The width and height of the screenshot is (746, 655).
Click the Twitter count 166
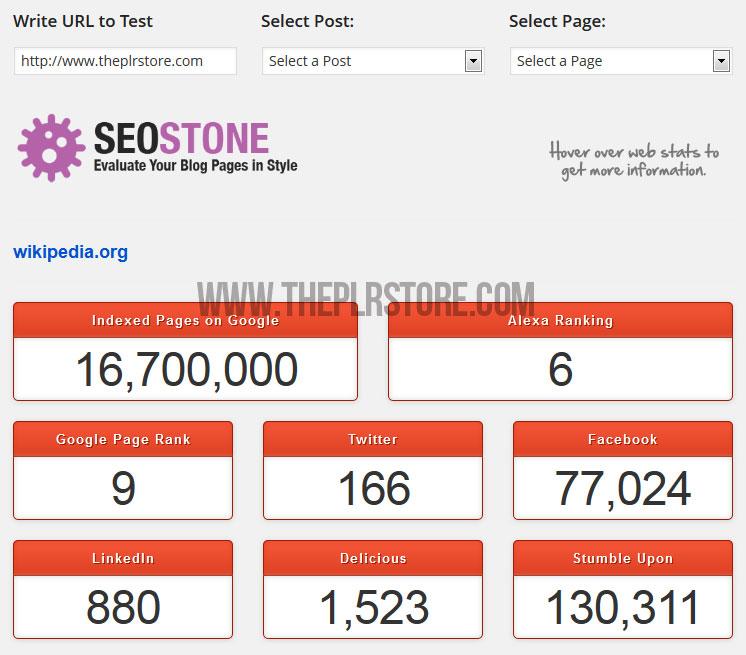pyautogui.click(x=374, y=488)
